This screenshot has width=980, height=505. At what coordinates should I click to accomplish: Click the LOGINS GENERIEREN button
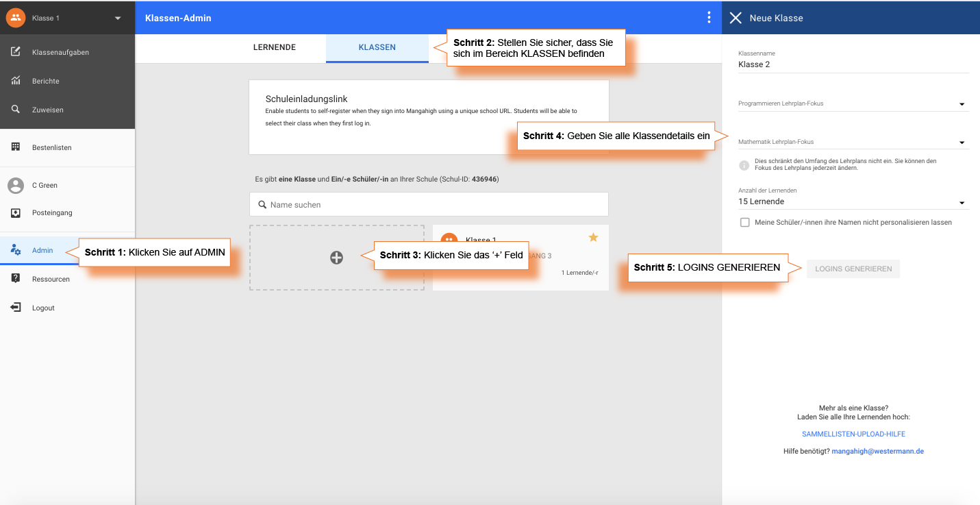pos(853,269)
